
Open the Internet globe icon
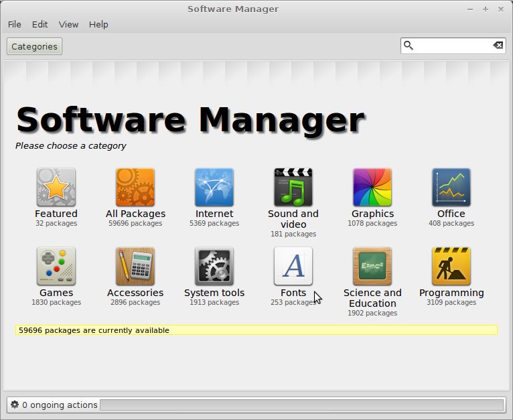point(214,187)
